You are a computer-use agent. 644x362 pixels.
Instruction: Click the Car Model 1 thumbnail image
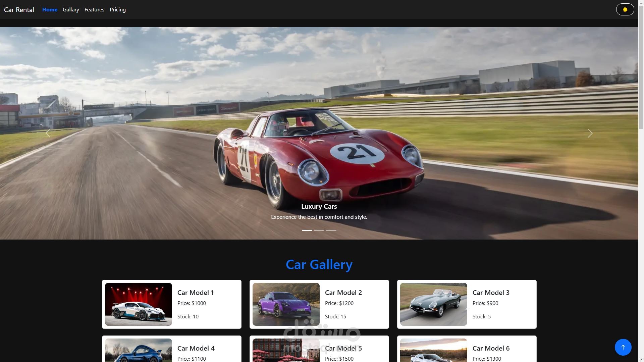(x=139, y=304)
